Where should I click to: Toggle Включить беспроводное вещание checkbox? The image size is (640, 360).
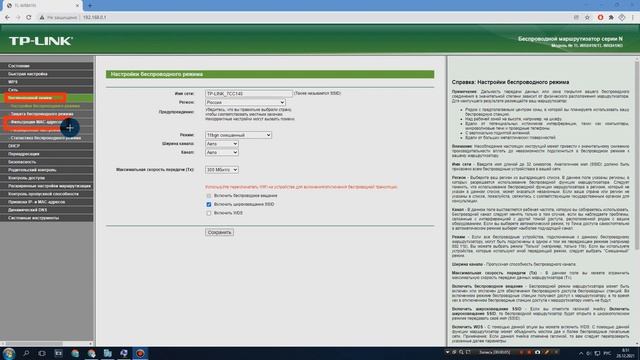point(209,196)
